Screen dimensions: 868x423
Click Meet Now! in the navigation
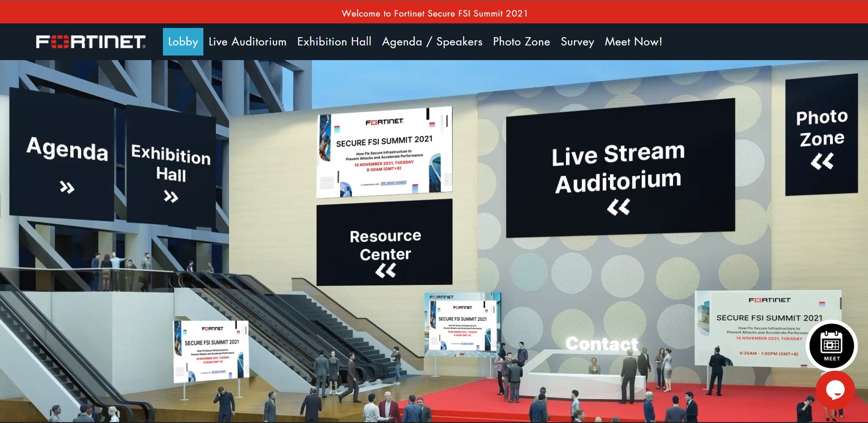point(633,42)
